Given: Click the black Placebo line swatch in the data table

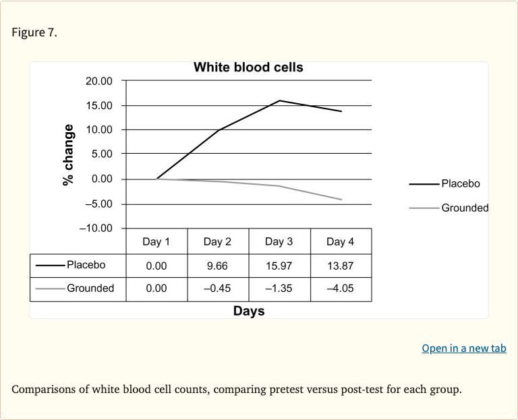Looking at the screenshot, I should [x=51, y=266].
